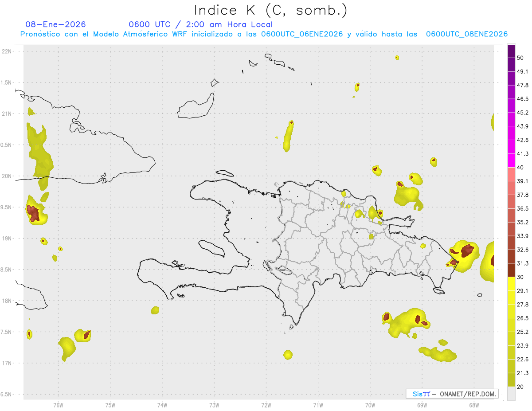
Task: Click the '22.6' value on the color scale
Action: 523,359
